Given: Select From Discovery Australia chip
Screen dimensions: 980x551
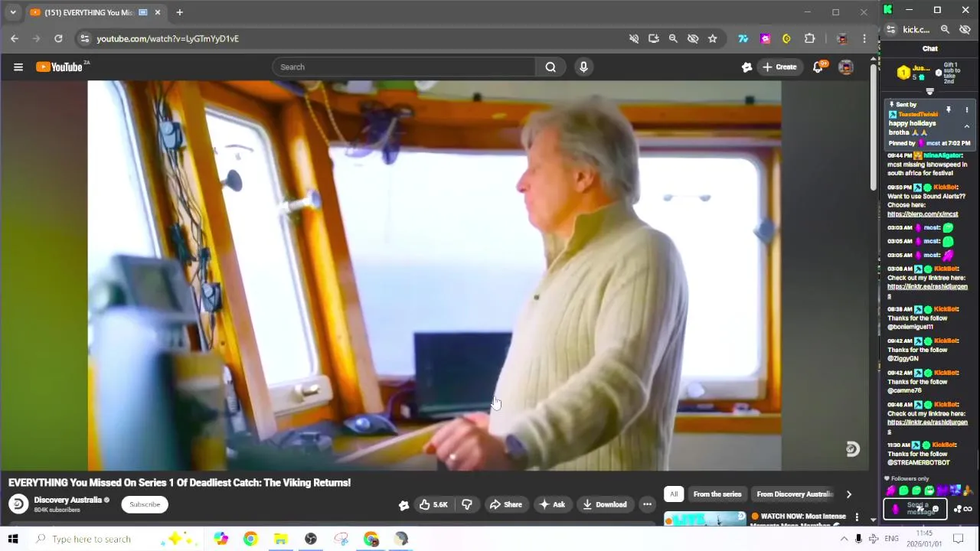Looking at the screenshot, I should point(794,494).
